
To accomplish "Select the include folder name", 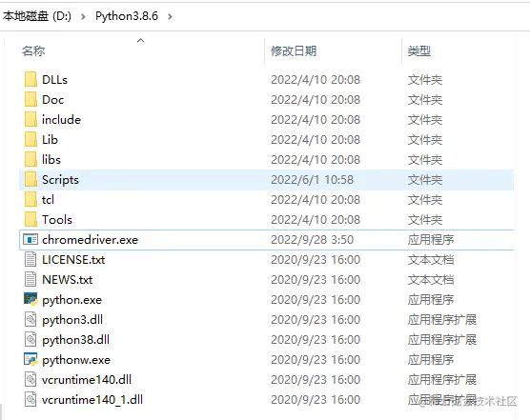I will (x=61, y=119).
